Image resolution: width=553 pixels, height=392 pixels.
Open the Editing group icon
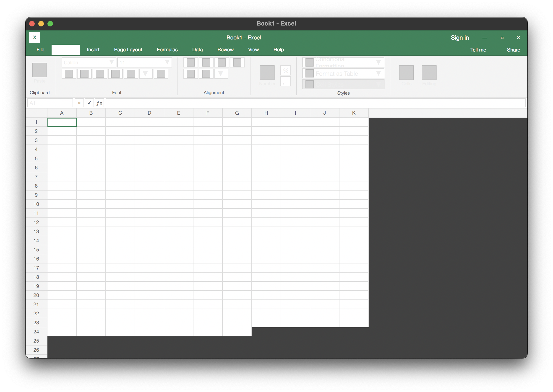pos(429,73)
